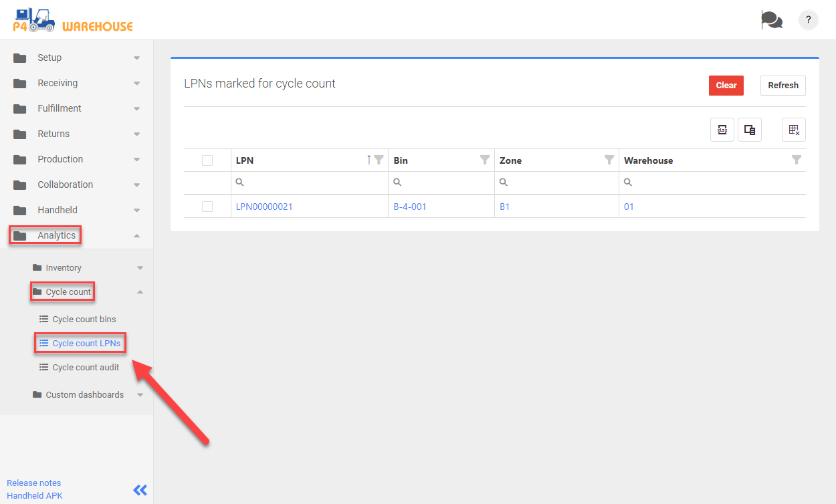The height and width of the screenshot is (504, 836).
Task: Open the LPN column filter funnel
Action: 379,160
